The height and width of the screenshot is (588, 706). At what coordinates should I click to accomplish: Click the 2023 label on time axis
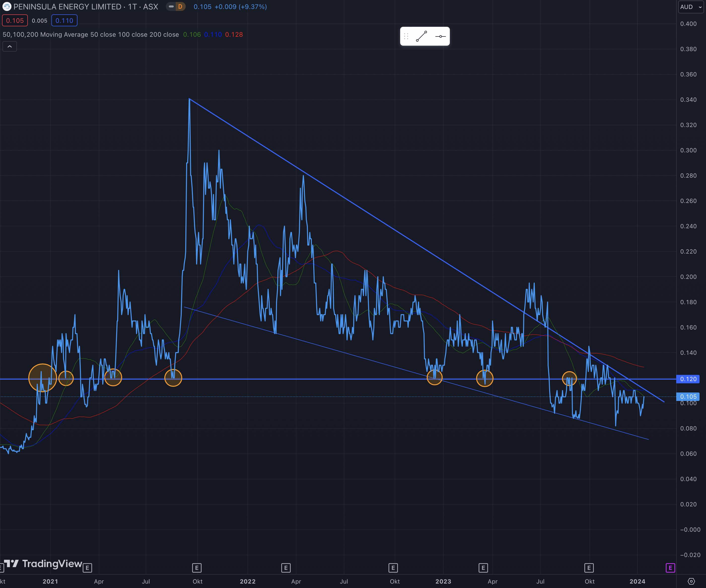tap(443, 581)
